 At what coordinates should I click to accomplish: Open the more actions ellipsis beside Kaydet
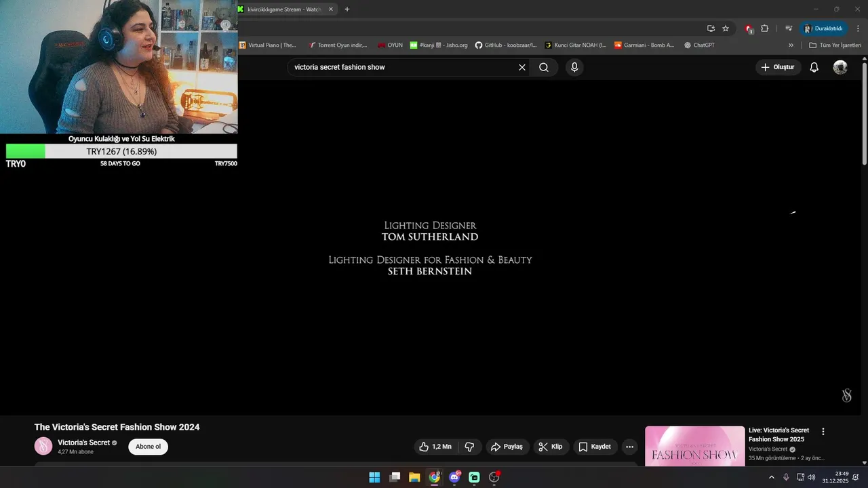pyautogui.click(x=629, y=447)
